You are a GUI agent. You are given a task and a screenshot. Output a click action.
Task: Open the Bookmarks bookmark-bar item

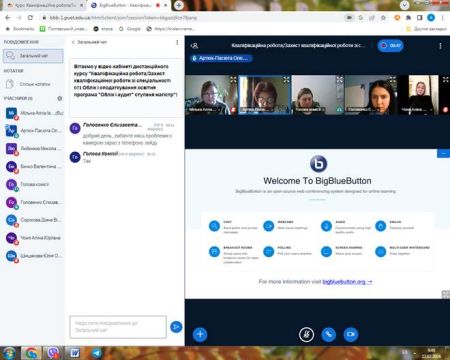pyautogui.click(x=20, y=29)
